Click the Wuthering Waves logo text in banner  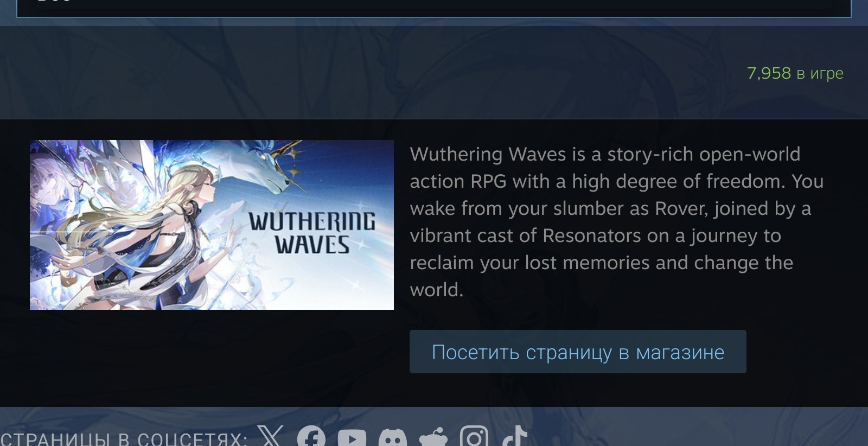[x=312, y=233]
